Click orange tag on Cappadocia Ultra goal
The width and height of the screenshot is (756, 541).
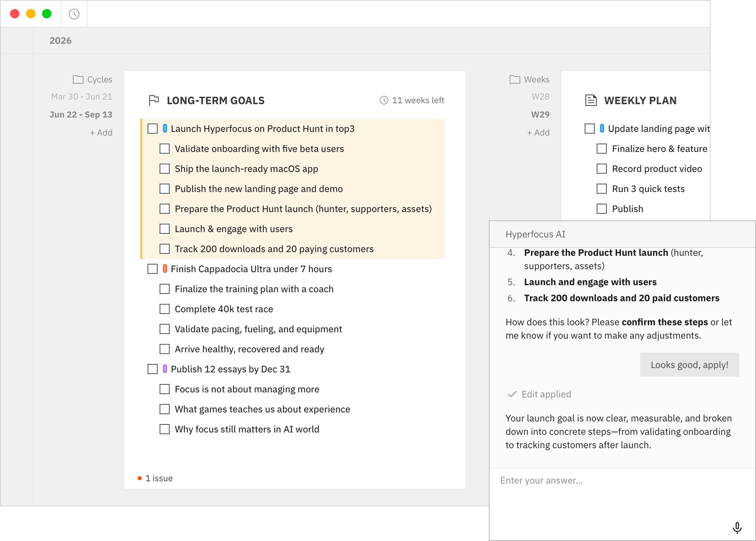coord(165,269)
